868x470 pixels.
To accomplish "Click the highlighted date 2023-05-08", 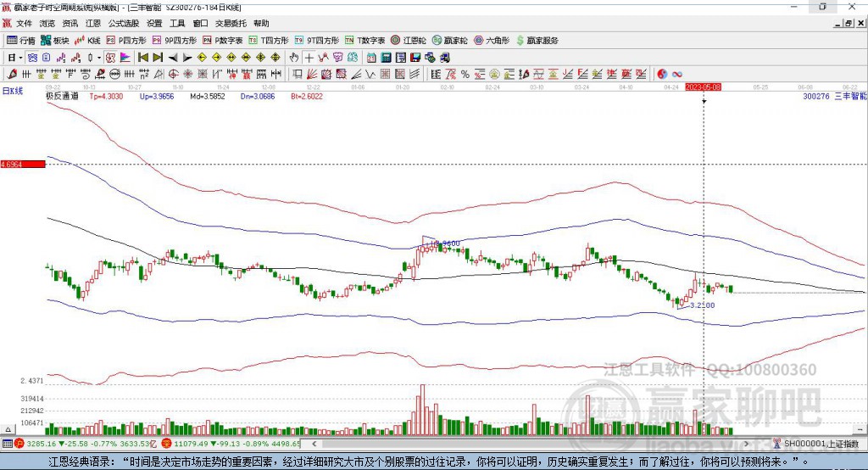I will 703,87.
